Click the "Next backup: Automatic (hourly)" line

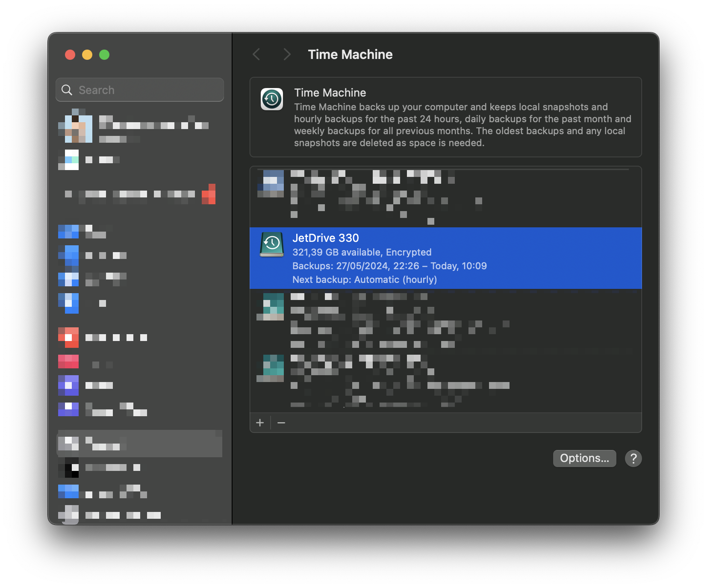pyautogui.click(x=365, y=279)
